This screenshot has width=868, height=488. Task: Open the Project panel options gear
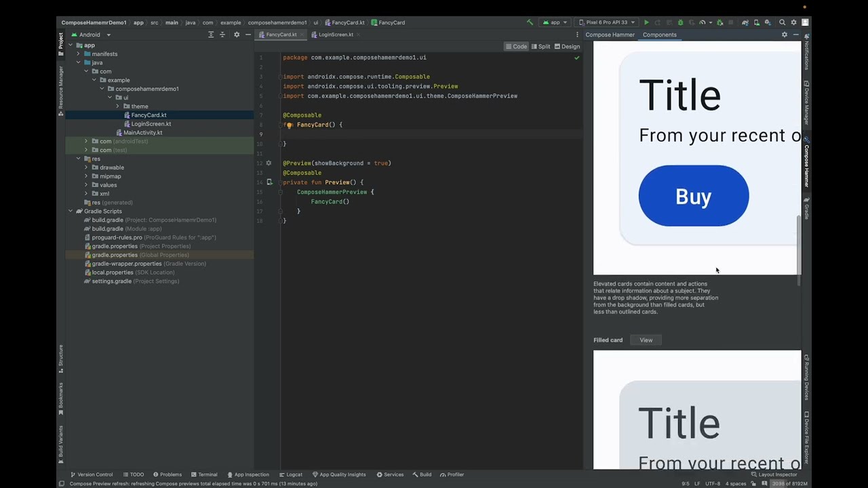click(237, 35)
